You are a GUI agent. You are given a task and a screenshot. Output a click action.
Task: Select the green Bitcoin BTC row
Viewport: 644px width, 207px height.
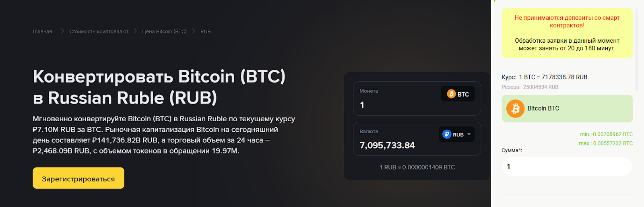[567, 109]
